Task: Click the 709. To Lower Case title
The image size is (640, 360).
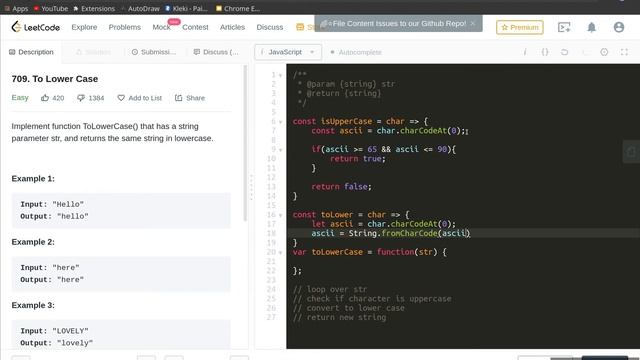Action: pos(55,79)
